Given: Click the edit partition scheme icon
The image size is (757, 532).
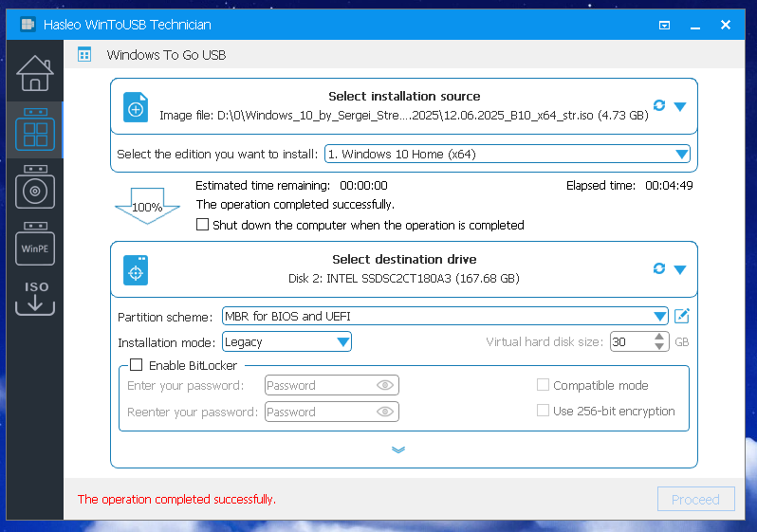Looking at the screenshot, I should tap(681, 316).
